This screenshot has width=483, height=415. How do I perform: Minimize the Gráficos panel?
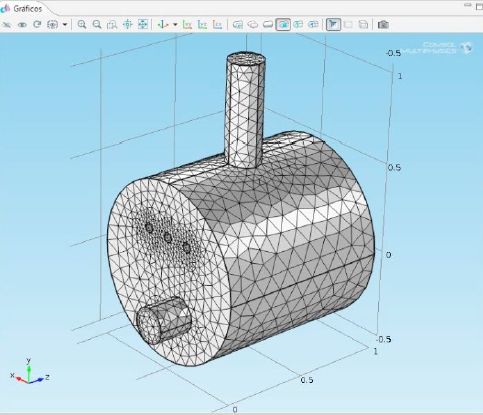tap(468, 5)
